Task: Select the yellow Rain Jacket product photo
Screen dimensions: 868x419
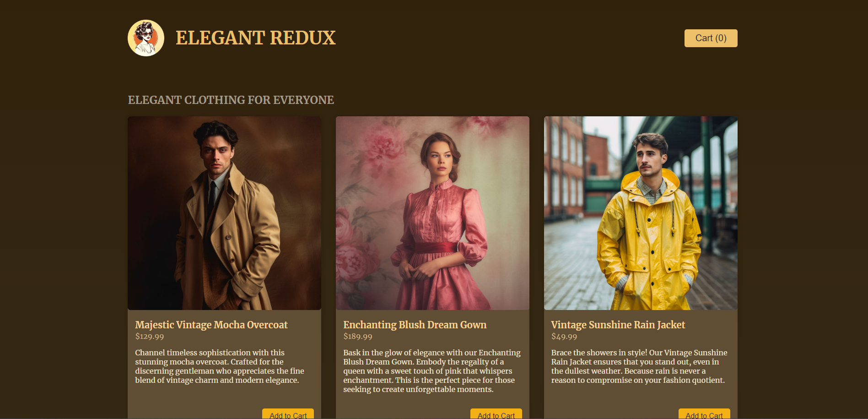Action: click(641, 213)
